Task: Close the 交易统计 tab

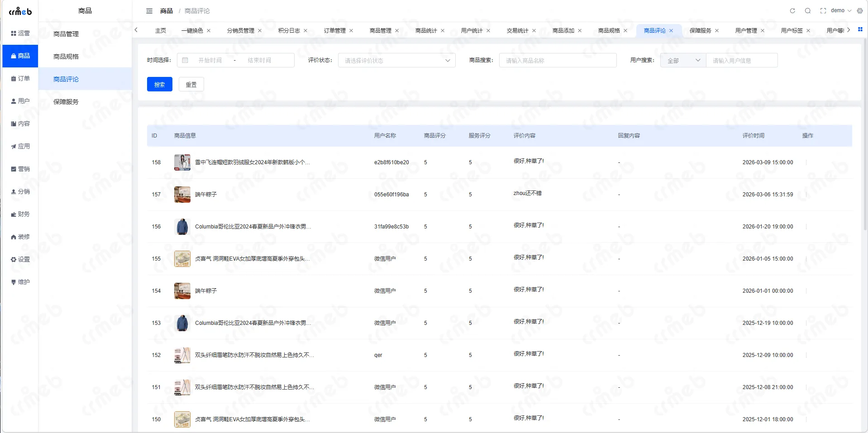Action: [x=534, y=31]
